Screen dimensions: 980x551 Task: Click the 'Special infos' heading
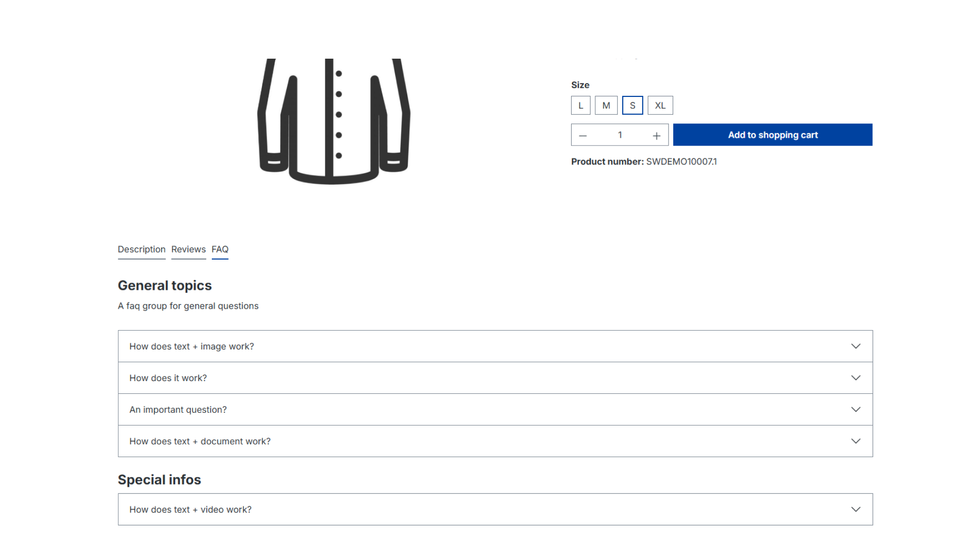pos(159,480)
